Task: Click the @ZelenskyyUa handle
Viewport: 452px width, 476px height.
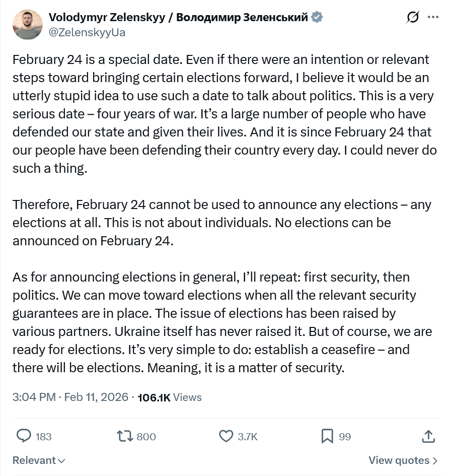Action: click(87, 33)
